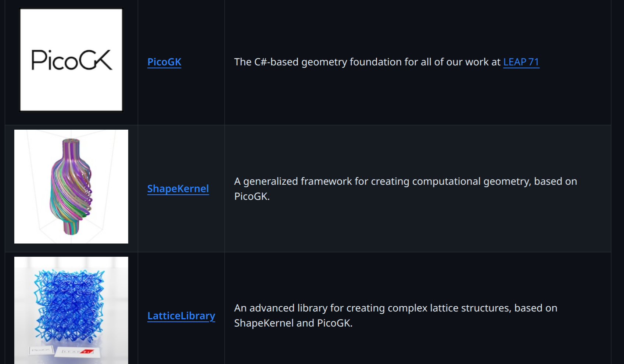Click the text "ShapeKernel and PicoGK."
This screenshot has height=364, width=624.
point(293,323)
